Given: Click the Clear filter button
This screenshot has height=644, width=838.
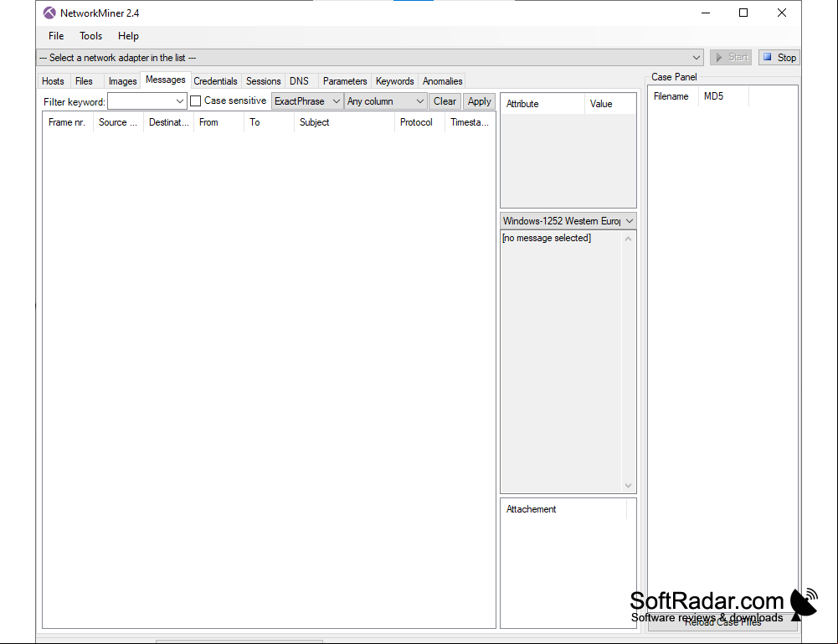Looking at the screenshot, I should tap(445, 101).
